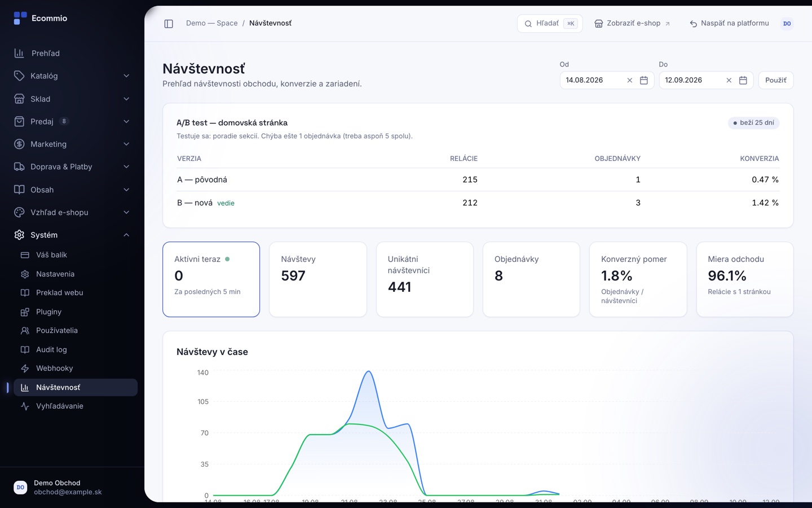Screen dimensions: 812x508
Task: Click the 'vedie' label in row B
Action: tap(226, 203)
